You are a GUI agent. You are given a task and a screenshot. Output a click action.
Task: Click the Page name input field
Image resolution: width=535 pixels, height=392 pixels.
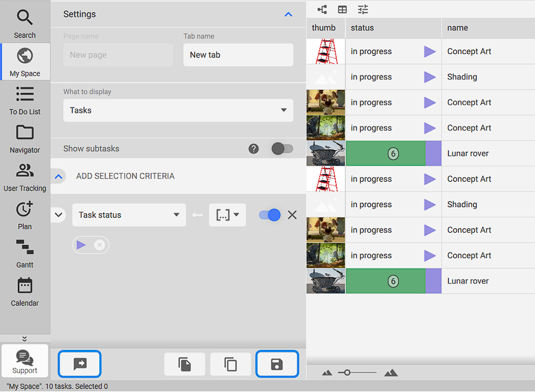(118, 55)
